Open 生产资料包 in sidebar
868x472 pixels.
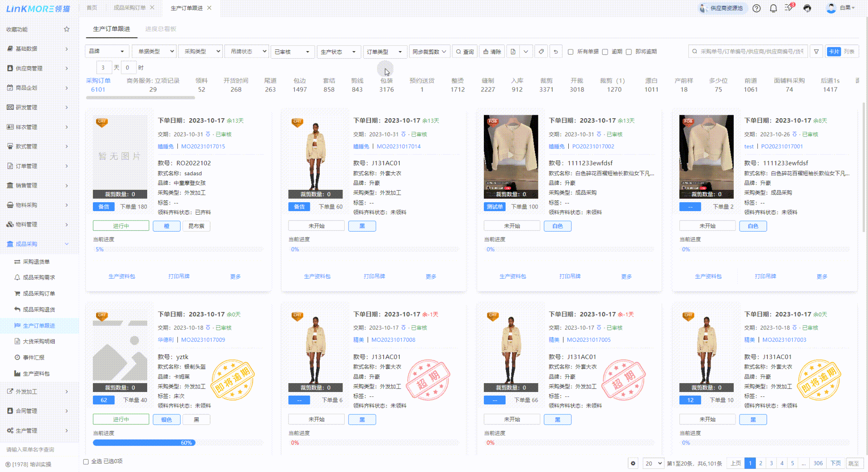[x=36, y=374]
